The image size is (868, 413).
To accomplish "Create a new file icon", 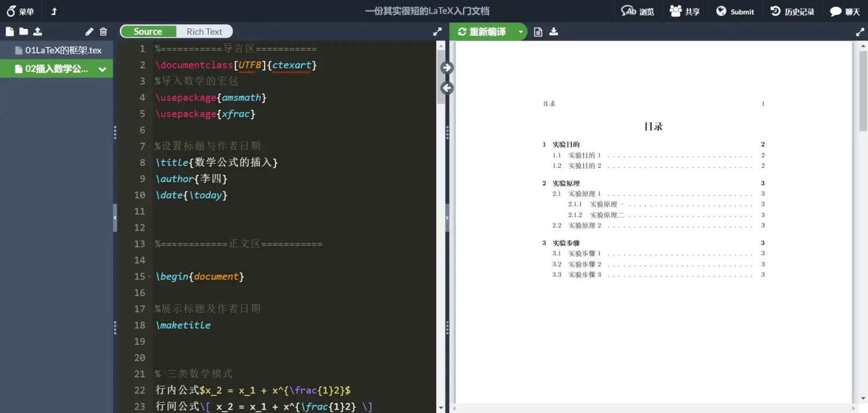I will tap(10, 31).
